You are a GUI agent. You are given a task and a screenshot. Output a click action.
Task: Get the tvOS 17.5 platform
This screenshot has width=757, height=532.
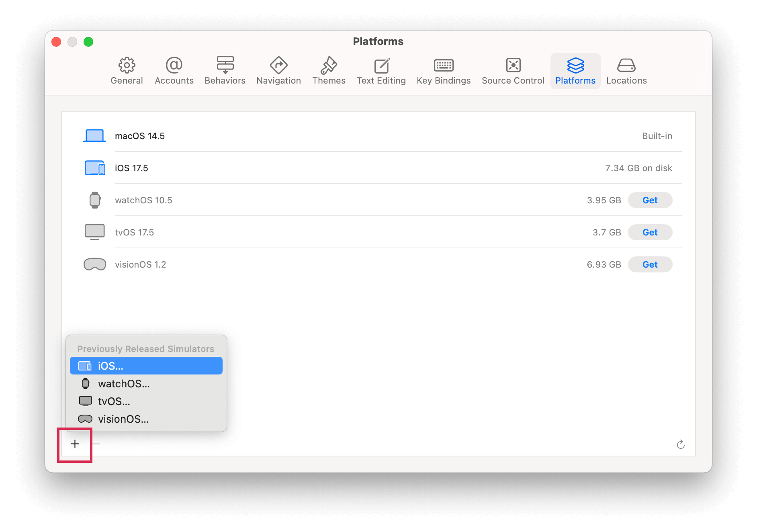point(650,232)
